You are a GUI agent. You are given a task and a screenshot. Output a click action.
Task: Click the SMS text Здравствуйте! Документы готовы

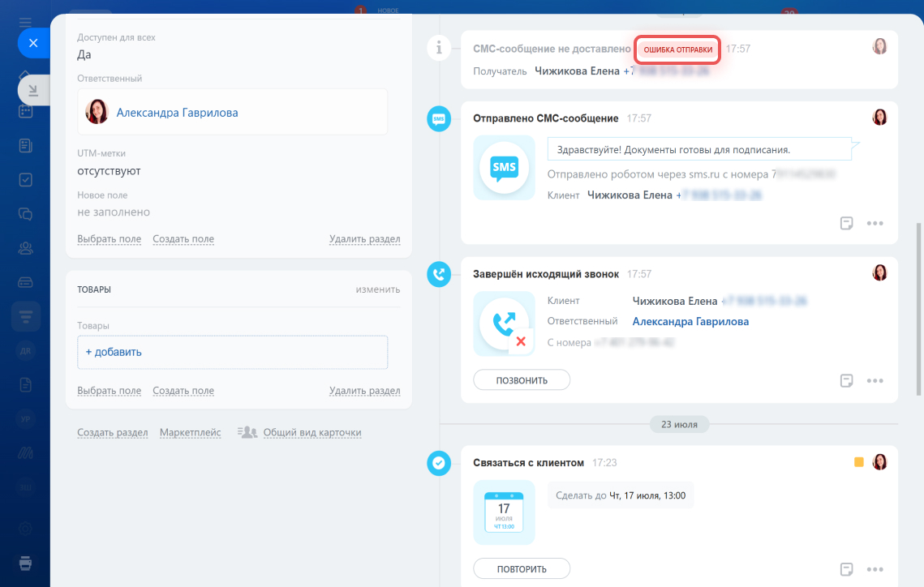click(673, 149)
